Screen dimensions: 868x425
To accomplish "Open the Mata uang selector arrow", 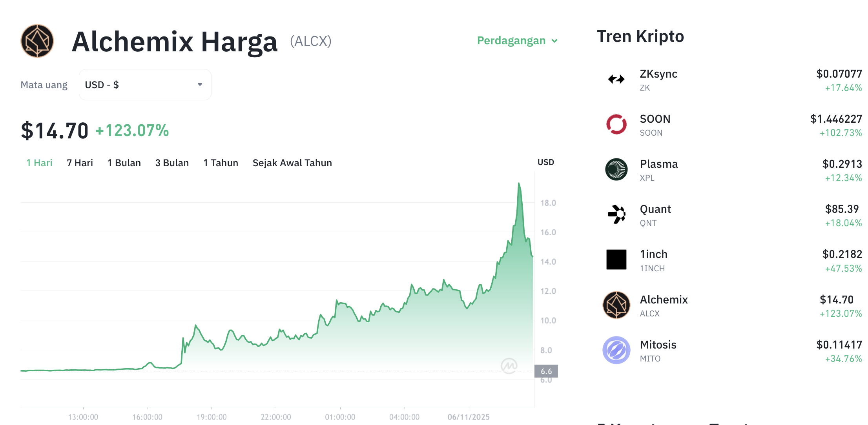I will pos(199,84).
